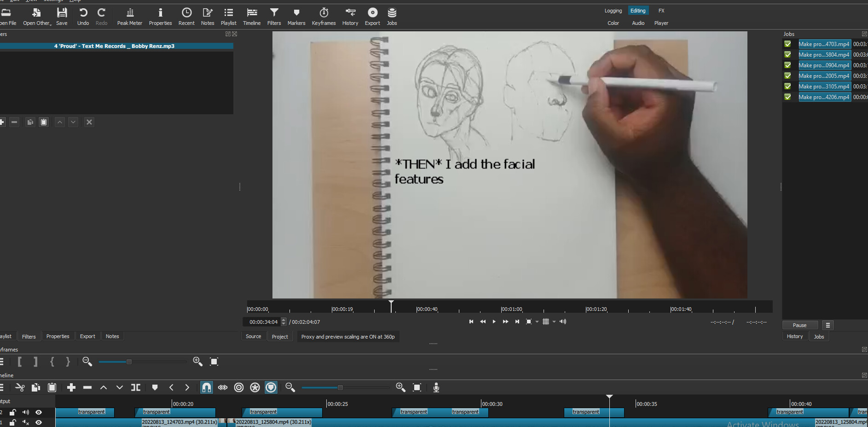Image resolution: width=868 pixels, height=427 pixels.
Task: Undo the last edit
Action: pyautogui.click(x=83, y=17)
